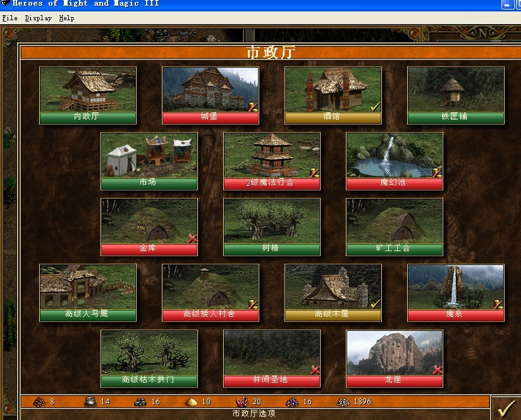Open the 酒馆 tavern building picture
This screenshot has height=420, width=521.
(x=333, y=90)
